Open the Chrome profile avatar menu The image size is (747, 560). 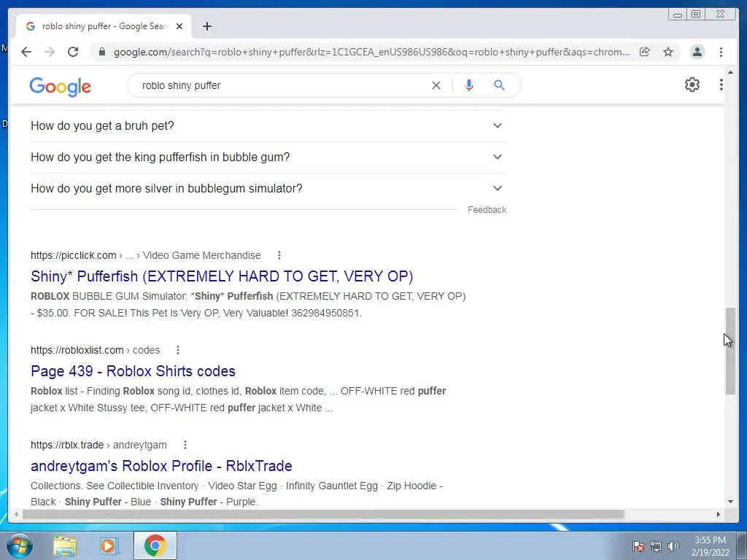[697, 52]
